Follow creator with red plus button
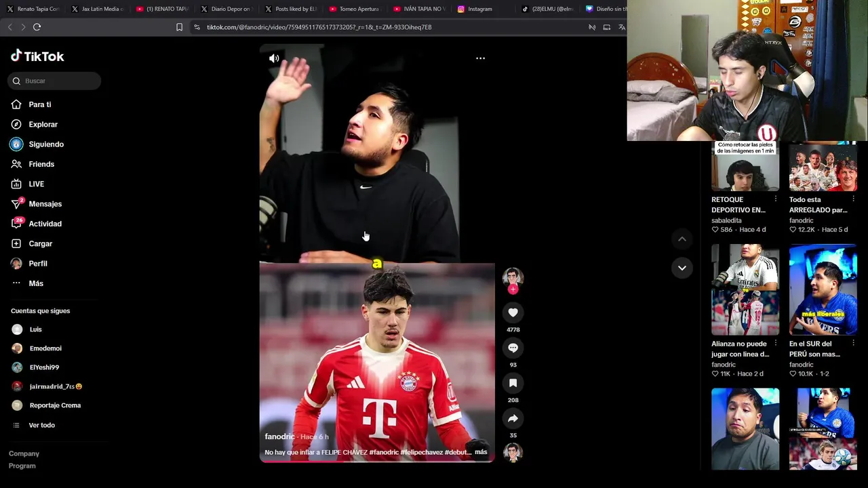The height and width of the screenshot is (488, 868). tap(513, 289)
